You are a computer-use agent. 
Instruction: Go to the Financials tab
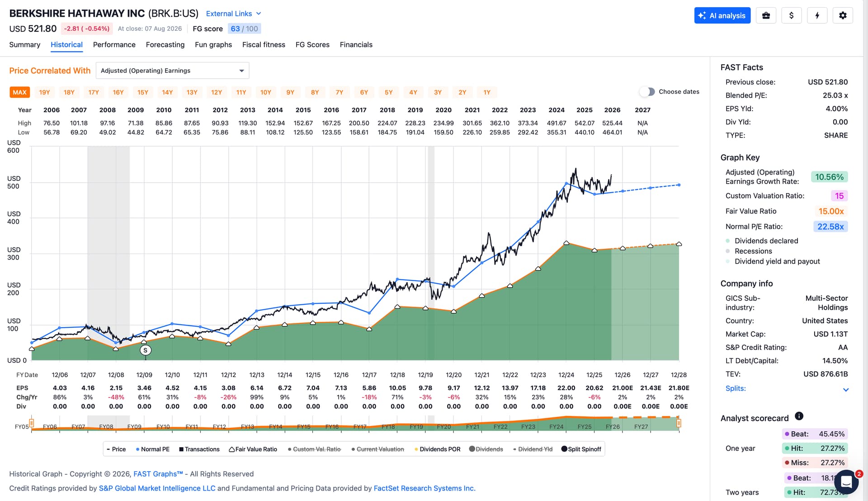tap(356, 45)
